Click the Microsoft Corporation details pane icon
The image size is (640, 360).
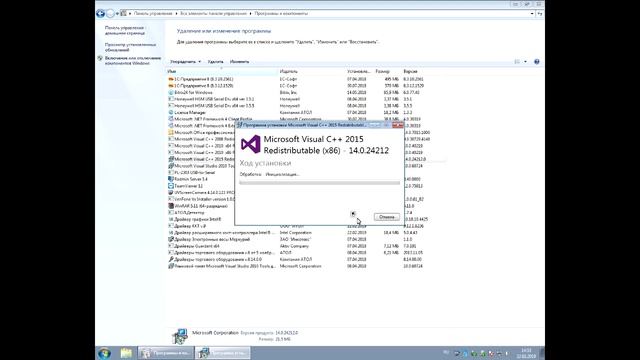[180, 336]
